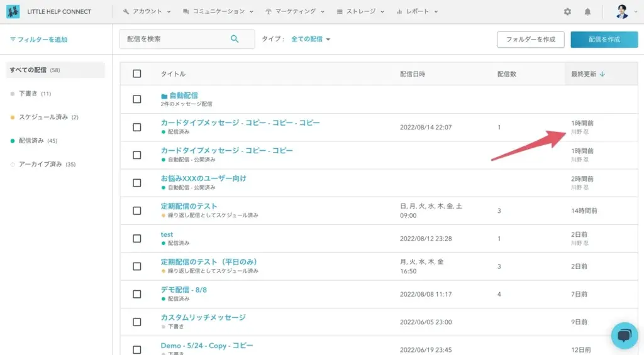
Task: Click the 配信を検索 search field
Action: [176, 39]
